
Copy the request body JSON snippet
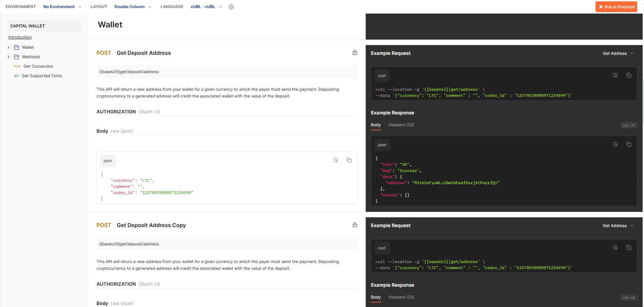[x=349, y=160]
